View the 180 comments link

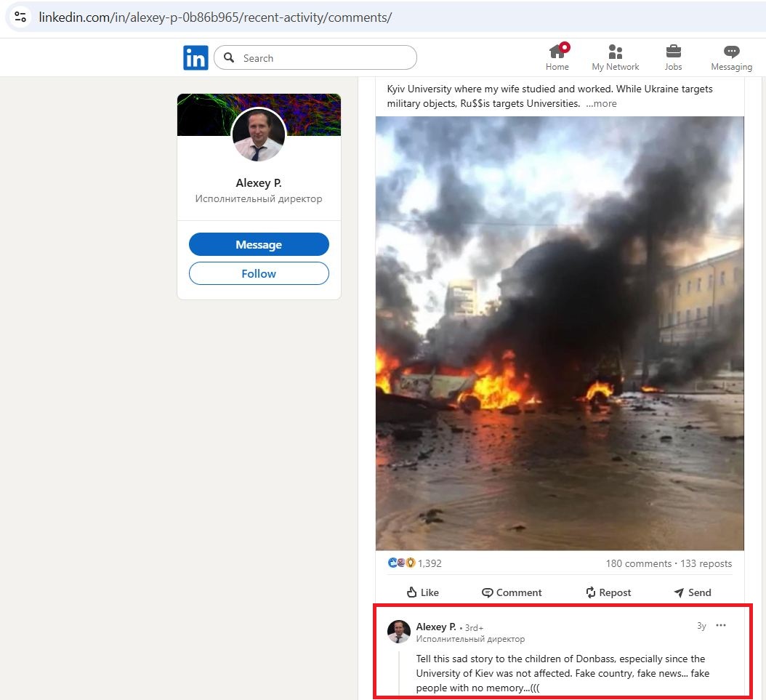(x=638, y=563)
